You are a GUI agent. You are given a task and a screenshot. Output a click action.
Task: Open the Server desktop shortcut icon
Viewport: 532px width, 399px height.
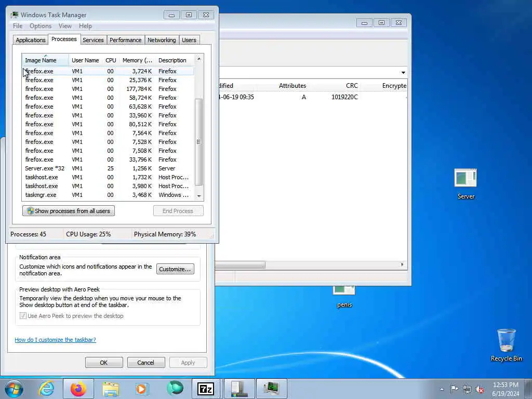pyautogui.click(x=465, y=183)
